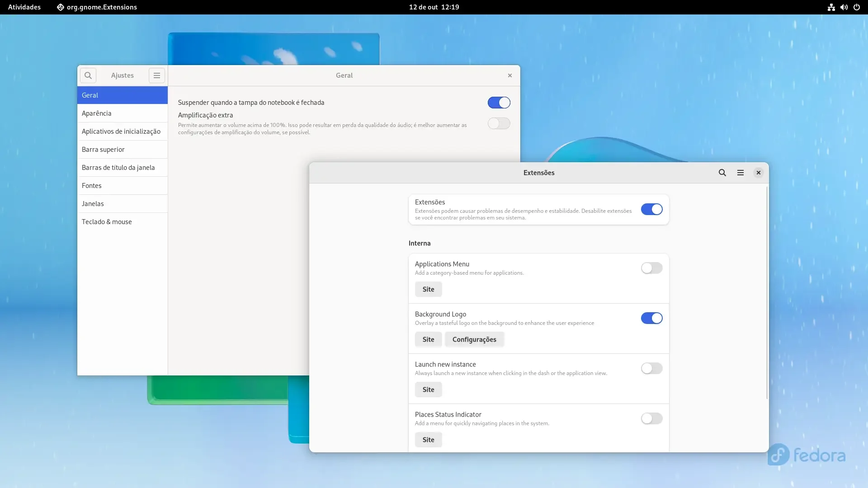
Task: Open Site button for Places Status Indicator
Action: tap(429, 440)
